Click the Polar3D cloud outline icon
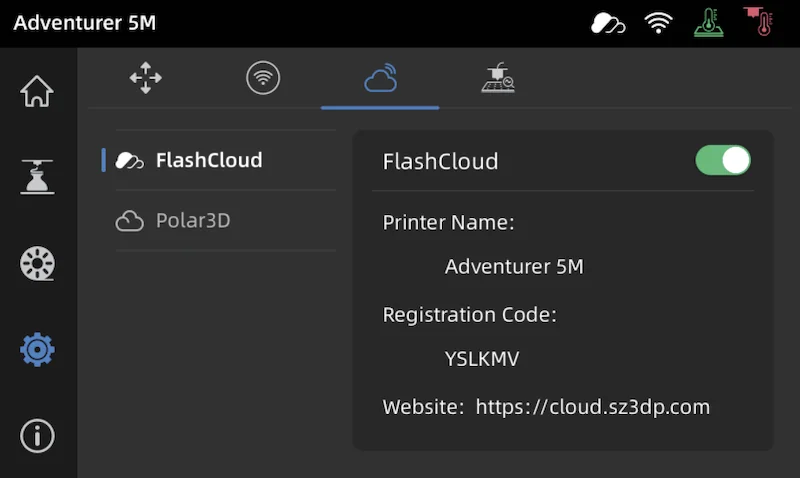 point(129,221)
